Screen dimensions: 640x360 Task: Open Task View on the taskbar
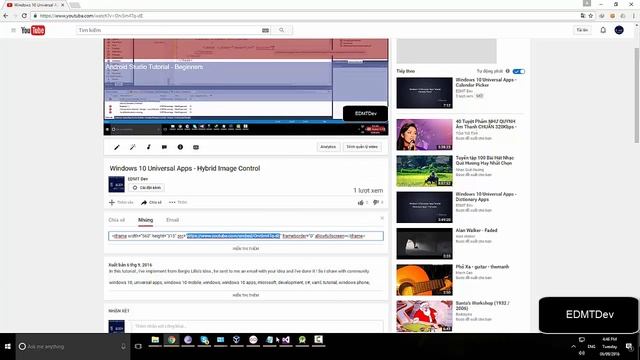138,347
